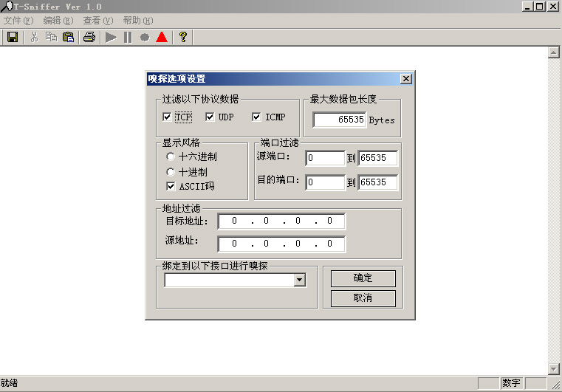
Task: Expand the interface binding dropdown arrow
Action: (300, 281)
